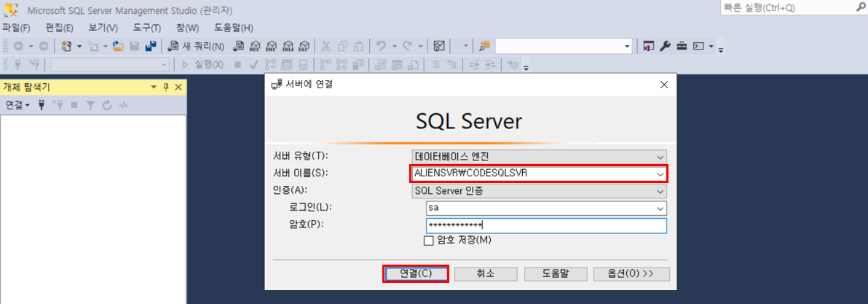Viewport: 868px width, 304px height.
Task: Open a DMX query from toolbar
Action: (x=272, y=47)
